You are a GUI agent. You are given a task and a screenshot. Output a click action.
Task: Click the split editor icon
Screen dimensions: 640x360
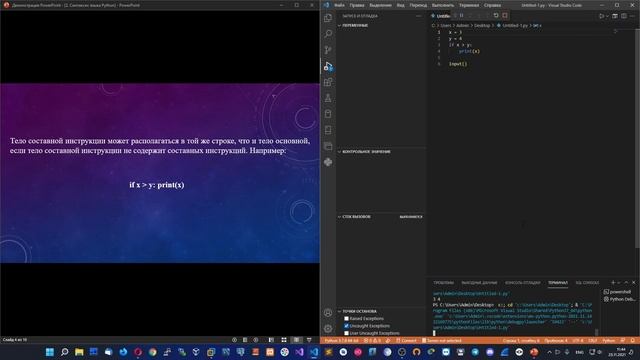pos(624,16)
